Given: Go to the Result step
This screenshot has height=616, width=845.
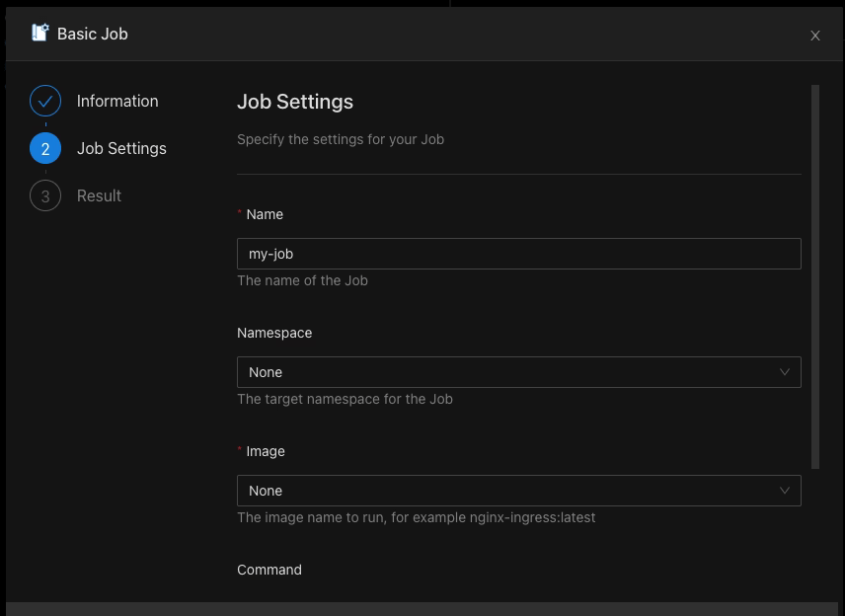Looking at the screenshot, I should click(99, 194).
